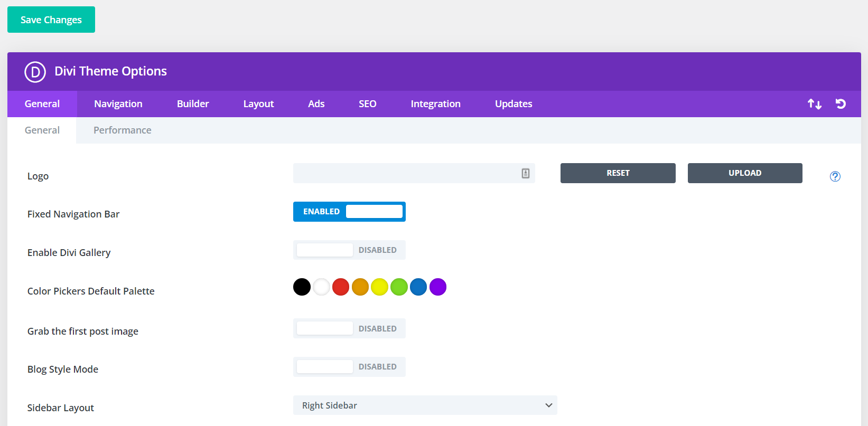Click the Divi Theme Options title
This screenshot has width=868, height=426.
[x=111, y=71]
